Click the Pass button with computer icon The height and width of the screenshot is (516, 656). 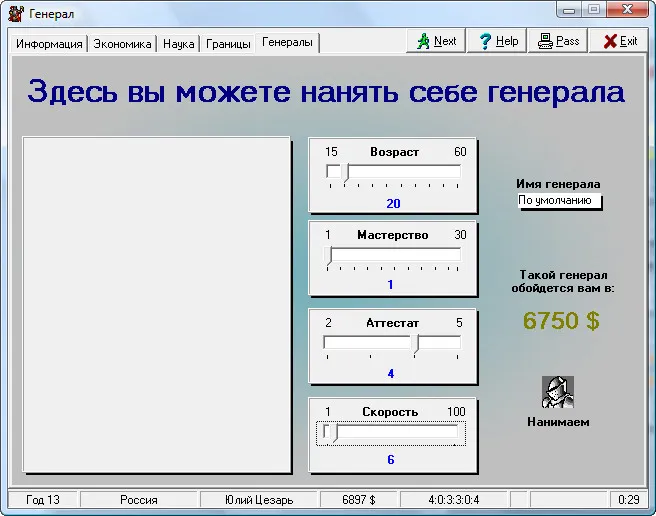tap(558, 41)
